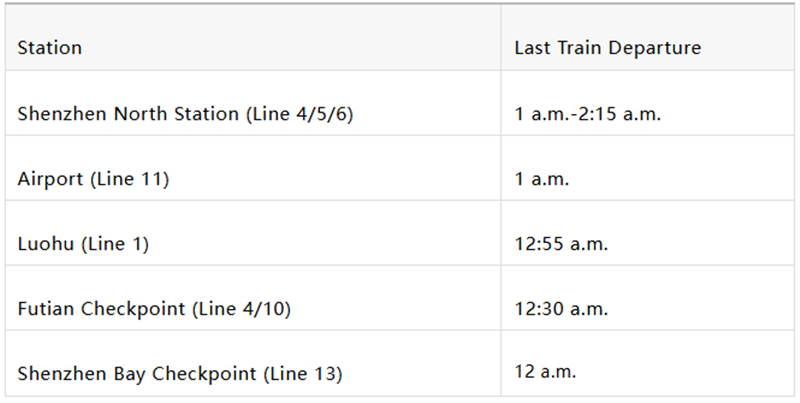Click the (Line 4/5/6) label

click(x=299, y=114)
